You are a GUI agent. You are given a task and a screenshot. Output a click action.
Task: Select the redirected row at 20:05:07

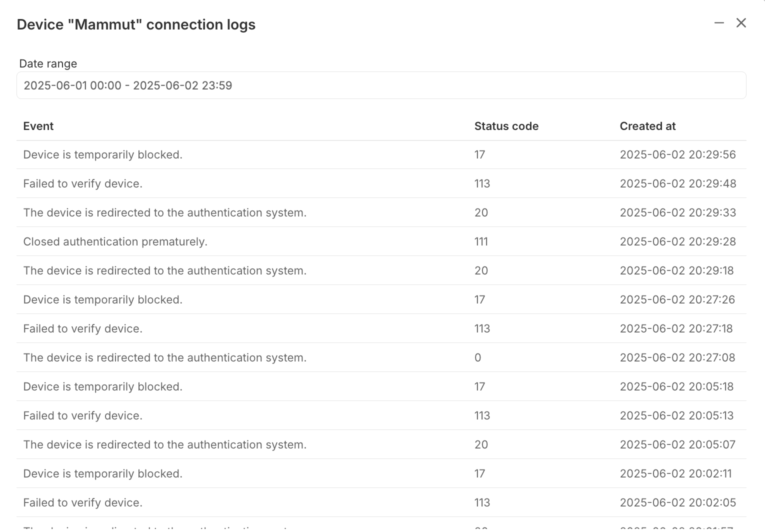click(381, 445)
